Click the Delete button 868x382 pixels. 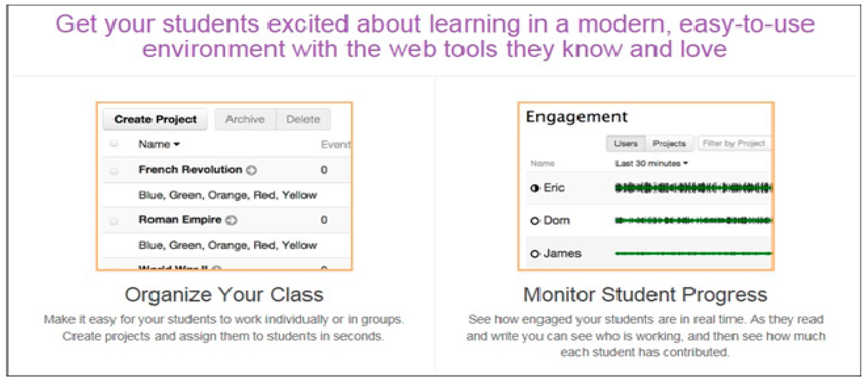click(303, 119)
